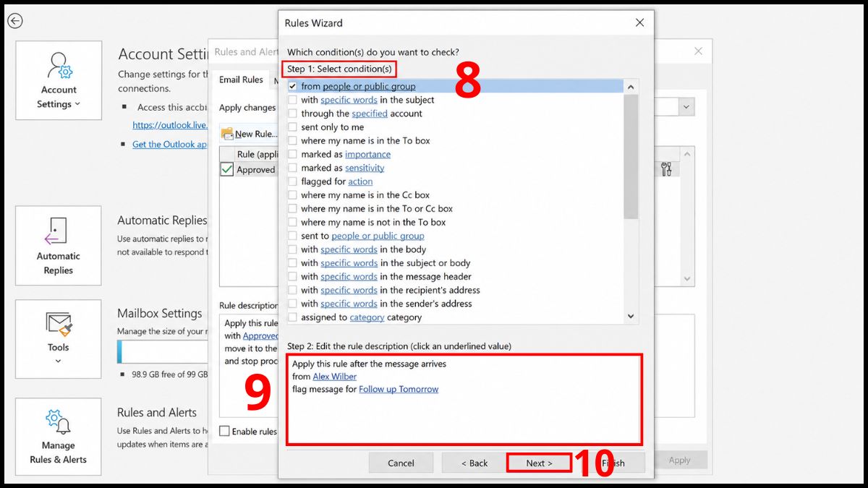
Task: Click the conditions list scrollbar thumb
Action: [631, 156]
